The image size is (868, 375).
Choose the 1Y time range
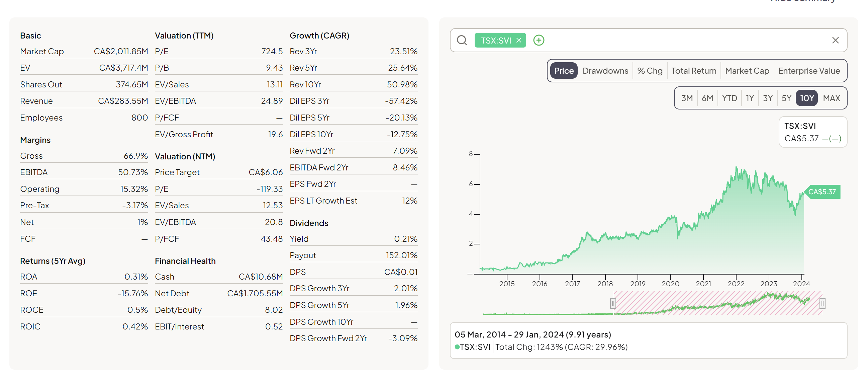coord(749,98)
